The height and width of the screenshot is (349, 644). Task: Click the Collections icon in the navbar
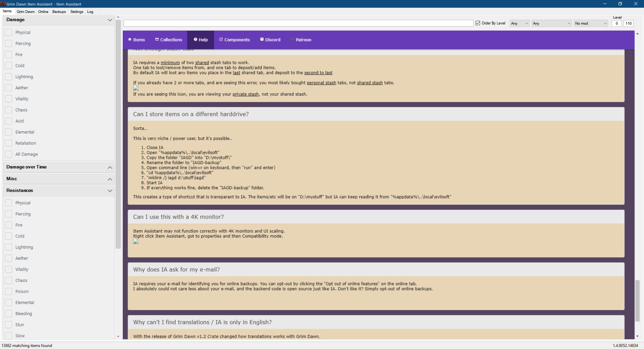click(x=157, y=40)
